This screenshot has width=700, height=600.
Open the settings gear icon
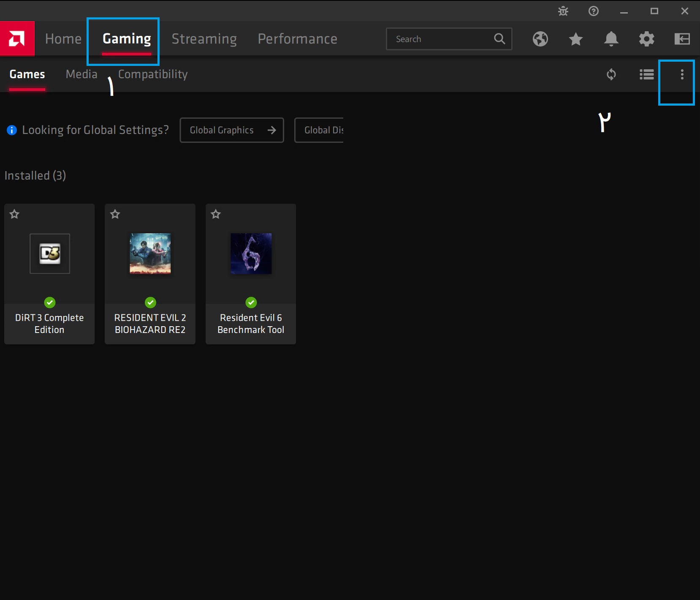click(x=646, y=39)
